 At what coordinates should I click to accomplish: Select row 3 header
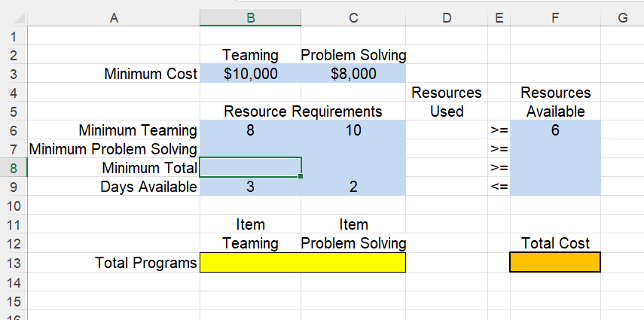click(14, 74)
